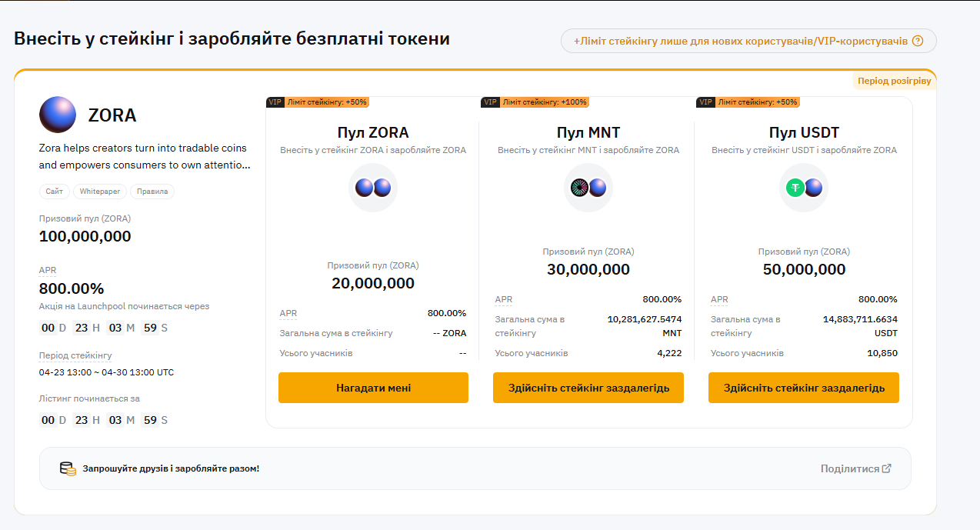Click the Поділитися share link
This screenshot has width=980, height=530.
pos(849,468)
